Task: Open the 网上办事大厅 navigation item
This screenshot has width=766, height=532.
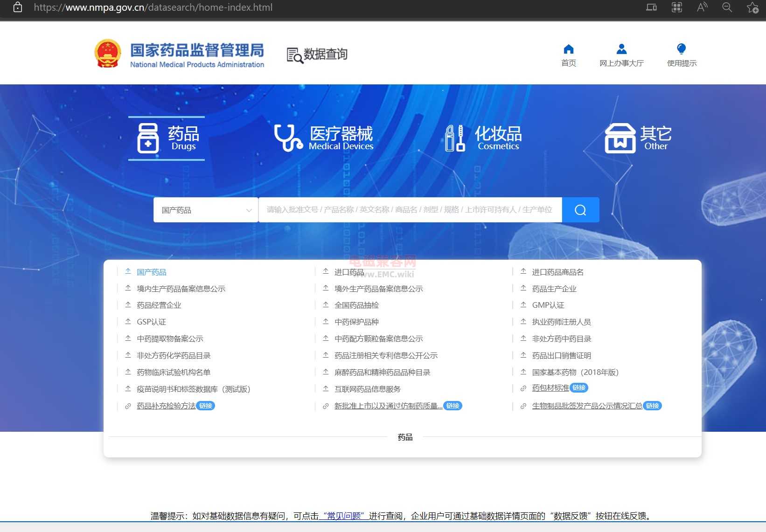Action: pyautogui.click(x=621, y=55)
